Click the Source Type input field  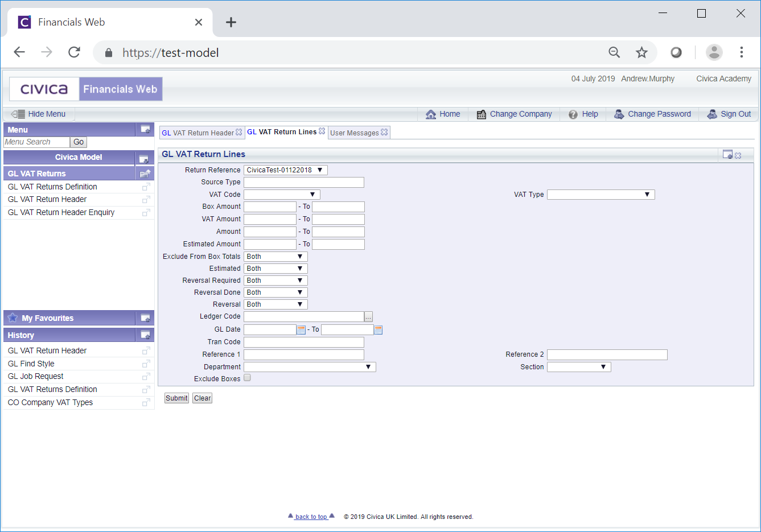pyautogui.click(x=304, y=182)
